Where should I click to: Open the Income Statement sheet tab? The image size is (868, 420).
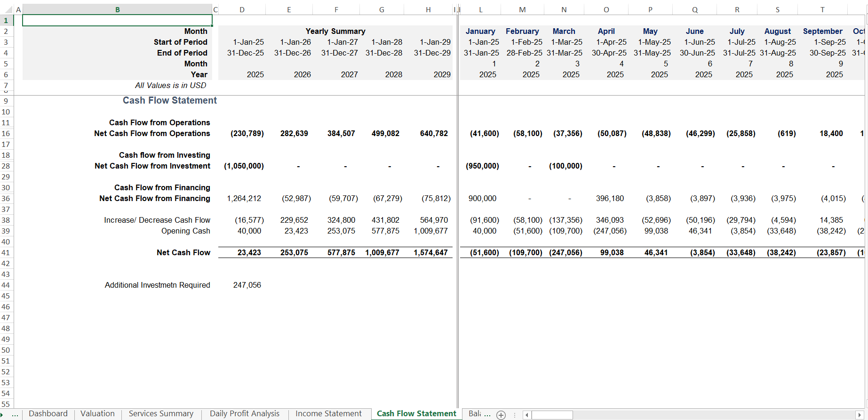pos(328,414)
